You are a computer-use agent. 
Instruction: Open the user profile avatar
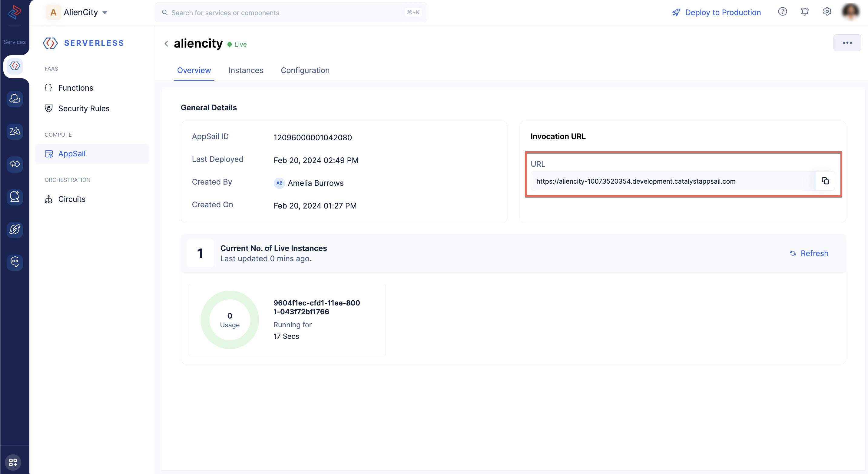tap(851, 12)
